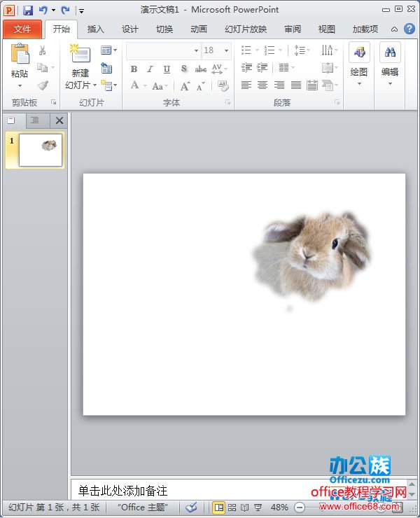
Task: Switch to the Insert (插入) ribbon tab
Action: (x=95, y=29)
